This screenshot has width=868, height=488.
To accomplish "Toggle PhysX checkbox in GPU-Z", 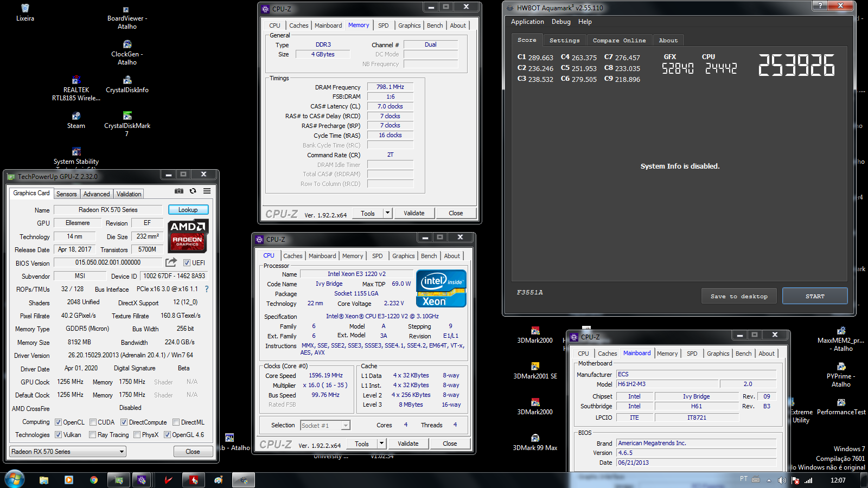I will (x=137, y=435).
